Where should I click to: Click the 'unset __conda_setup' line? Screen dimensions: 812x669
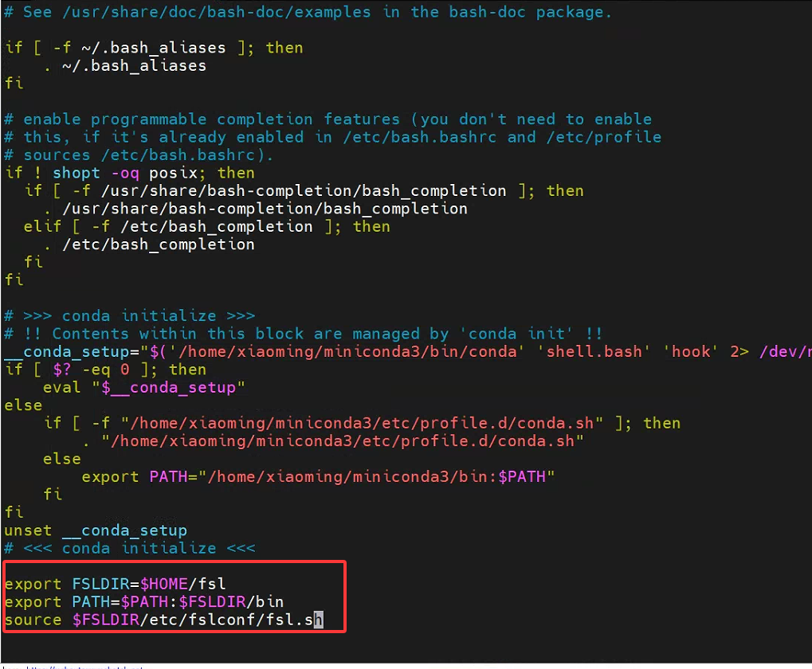pyautogui.click(x=96, y=530)
